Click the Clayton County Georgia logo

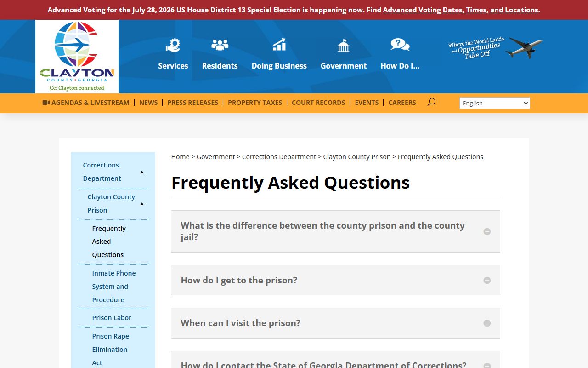77,57
